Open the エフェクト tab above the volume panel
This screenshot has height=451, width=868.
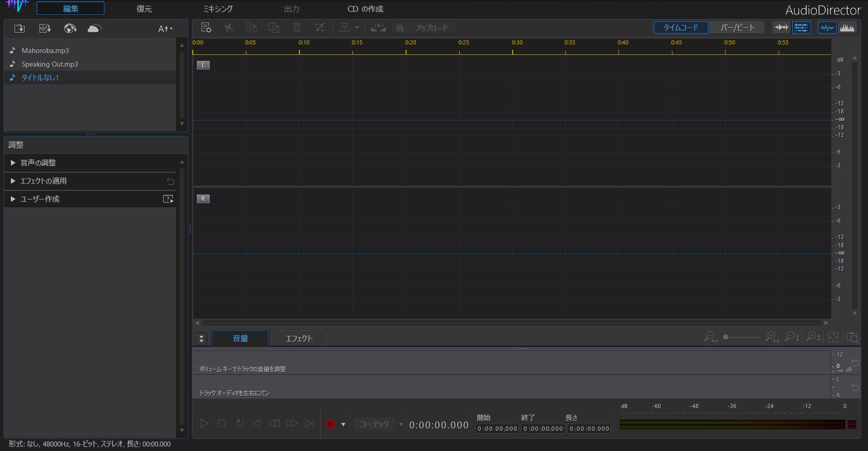coord(299,338)
